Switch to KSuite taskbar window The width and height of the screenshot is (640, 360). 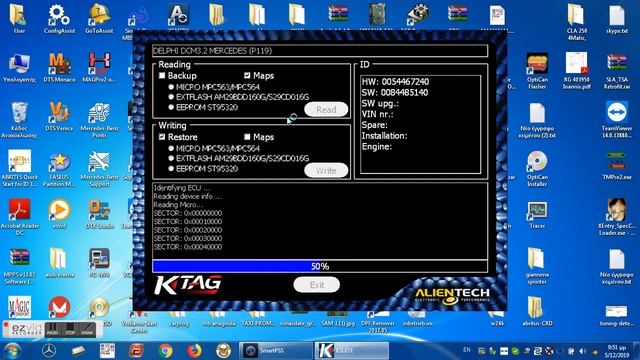point(351,351)
